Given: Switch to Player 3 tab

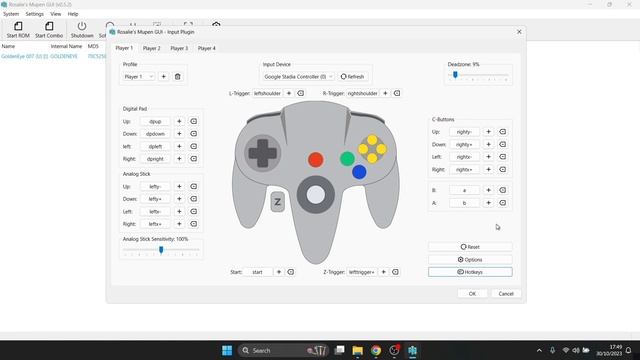Looking at the screenshot, I should [179, 48].
